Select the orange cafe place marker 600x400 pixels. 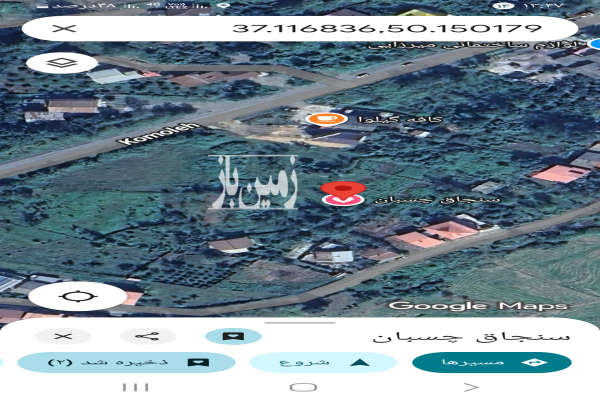[x=322, y=119]
